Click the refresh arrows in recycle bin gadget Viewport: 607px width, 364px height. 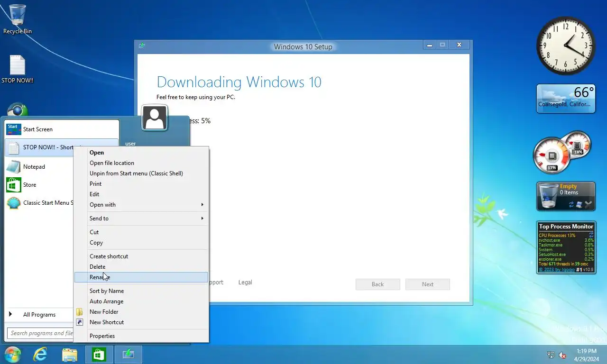pyautogui.click(x=571, y=204)
